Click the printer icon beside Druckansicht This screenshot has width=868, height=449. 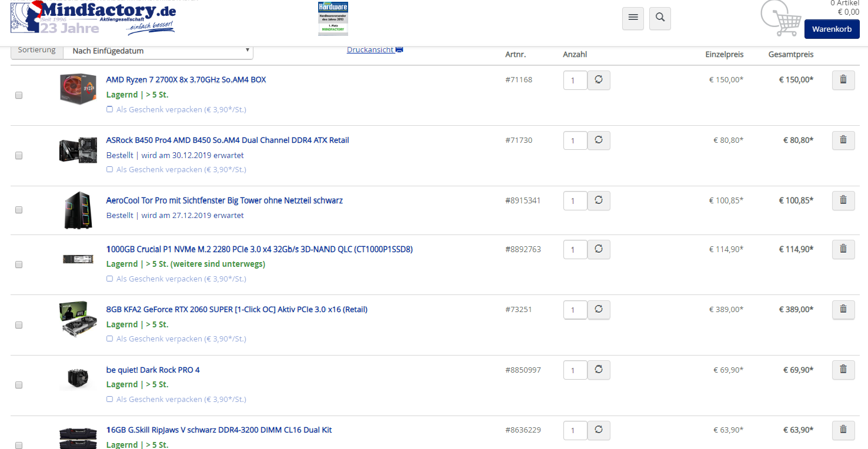399,50
